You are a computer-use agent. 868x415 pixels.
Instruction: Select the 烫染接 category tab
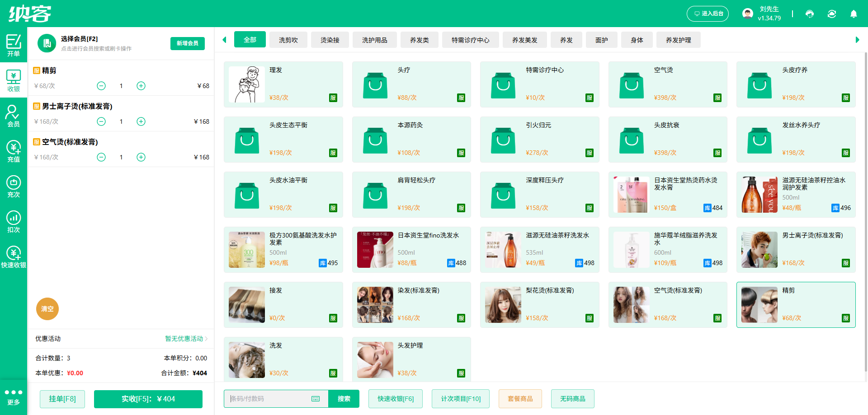[x=330, y=40]
